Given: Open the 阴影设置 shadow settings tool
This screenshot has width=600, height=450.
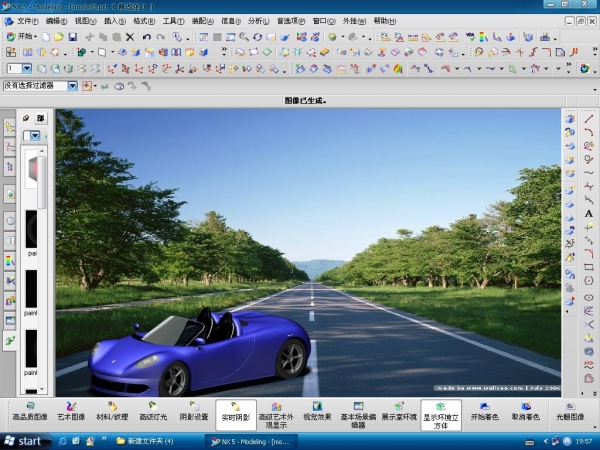Looking at the screenshot, I should click(194, 411).
